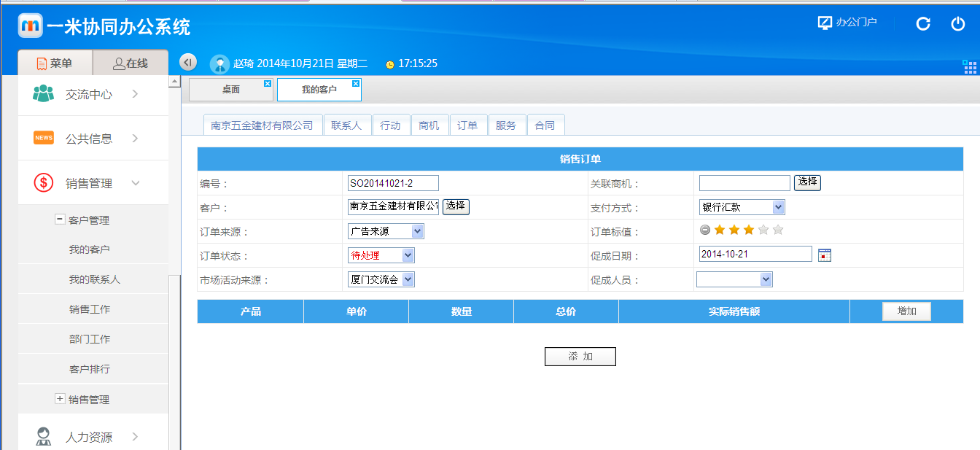Open the 市场活动来源 dropdown
This screenshot has height=450, width=980.
pyautogui.click(x=381, y=279)
